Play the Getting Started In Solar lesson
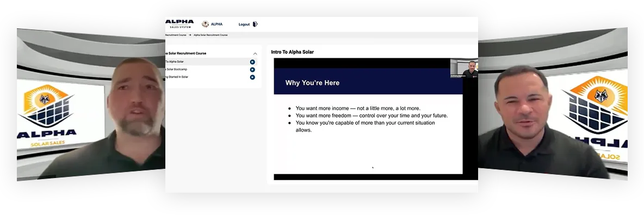644x221 pixels. [252, 77]
